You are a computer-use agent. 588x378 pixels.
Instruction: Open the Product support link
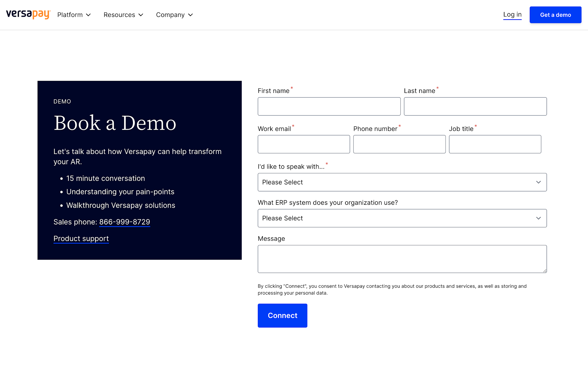click(81, 238)
